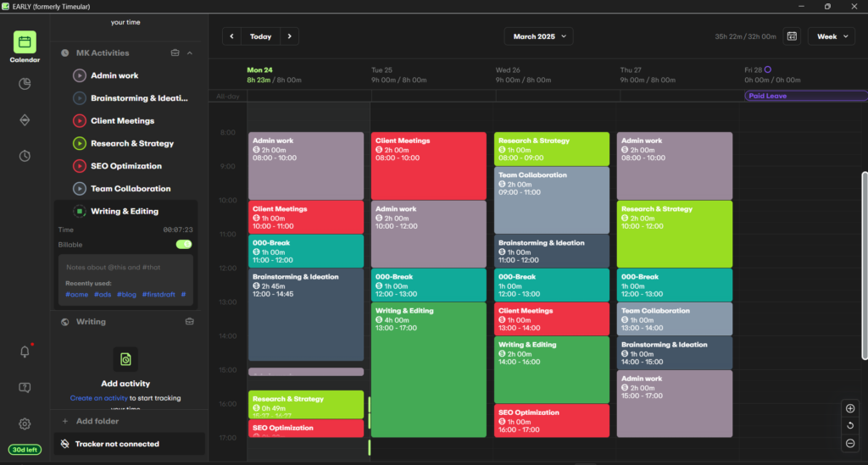Go to previous week arrow
The image size is (868, 465).
coord(232,36)
